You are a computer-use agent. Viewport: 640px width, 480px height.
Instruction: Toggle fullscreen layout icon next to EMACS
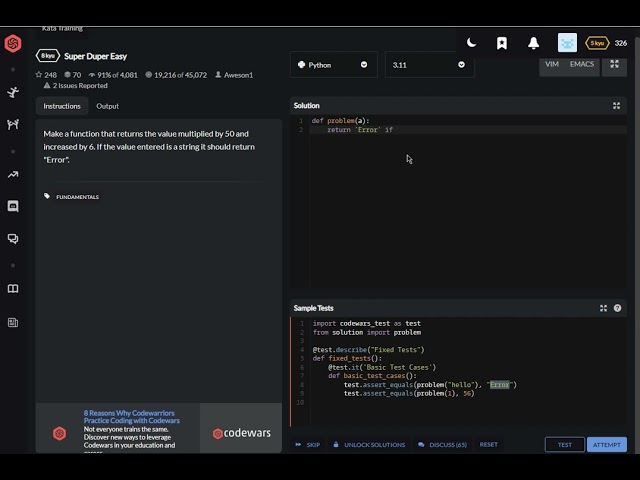point(614,64)
